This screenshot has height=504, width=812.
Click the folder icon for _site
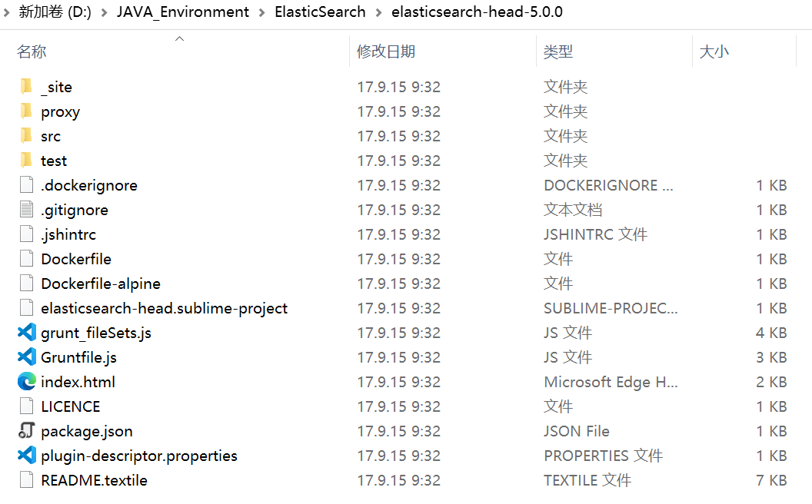pyautogui.click(x=27, y=87)
